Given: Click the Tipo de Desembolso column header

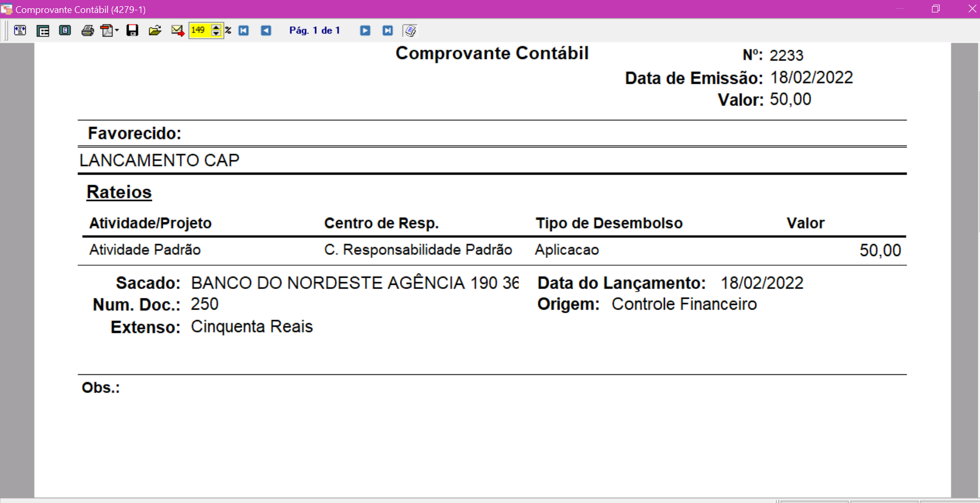Looking at the screenshot, I should [x=609, y=223].
